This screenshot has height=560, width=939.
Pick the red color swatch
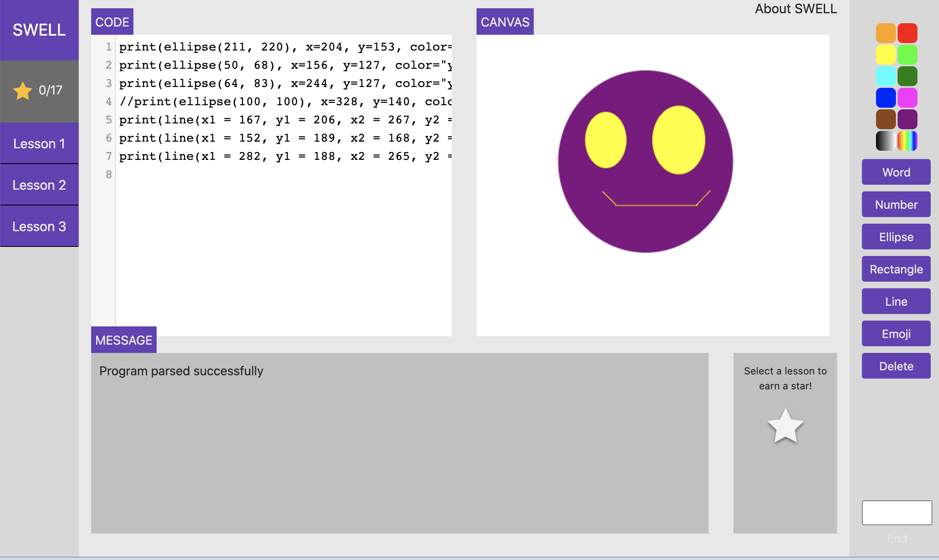(x=907, y=33)
